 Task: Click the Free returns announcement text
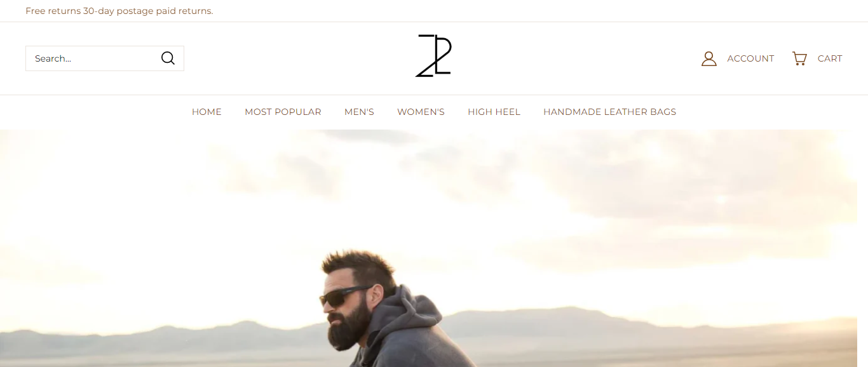pyautogui.click(x=119, y=11)
